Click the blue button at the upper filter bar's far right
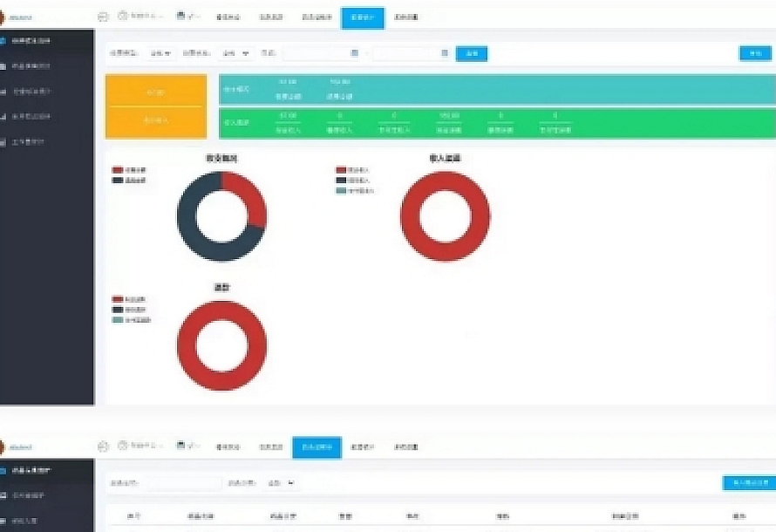Viewport: 776px width, 532px height. coord(755,54)
